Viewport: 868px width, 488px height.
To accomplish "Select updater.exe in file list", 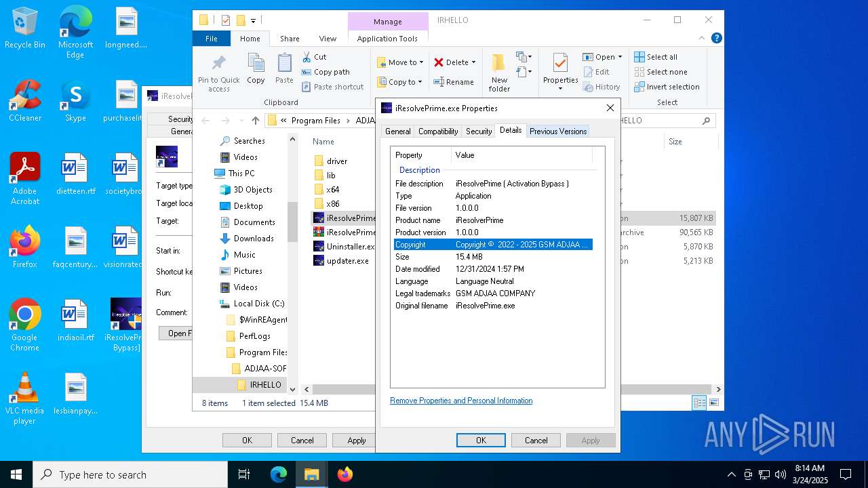I will coord(341,261).
